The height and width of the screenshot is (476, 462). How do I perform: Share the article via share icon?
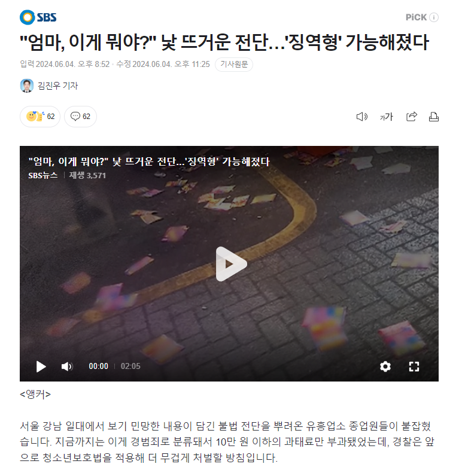(412, 117)
